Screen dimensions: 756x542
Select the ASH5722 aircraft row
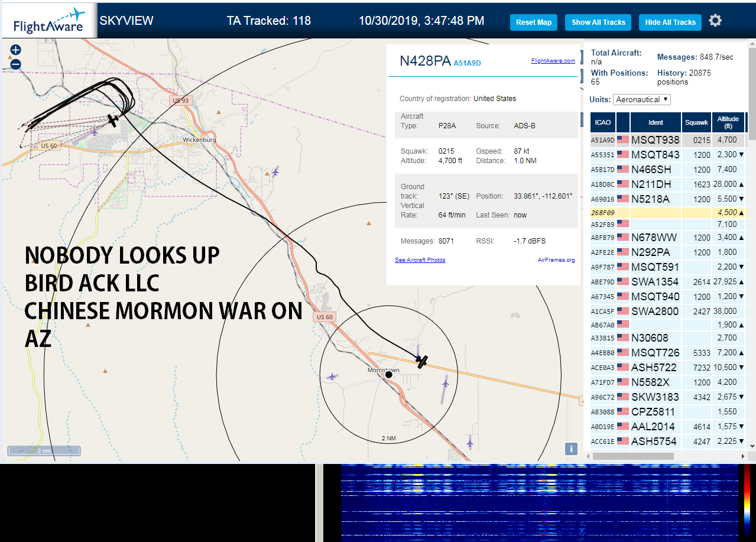point(667,368)
